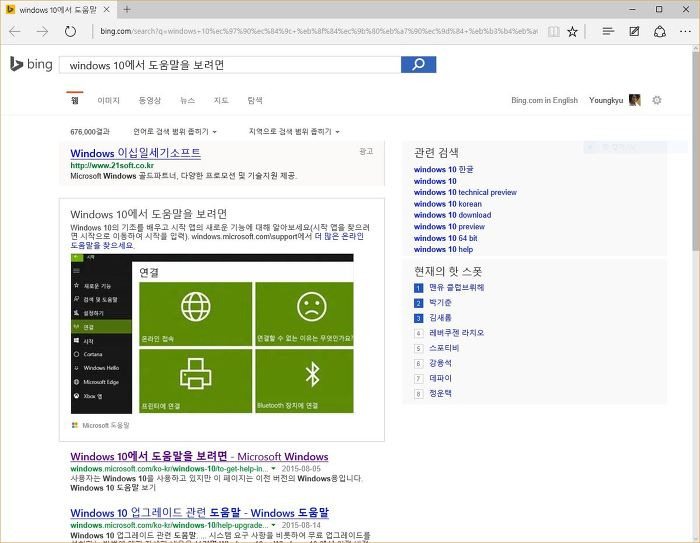Click the 2015-08-05 result date
Screen dimensions: 700x543
(301, 469)
